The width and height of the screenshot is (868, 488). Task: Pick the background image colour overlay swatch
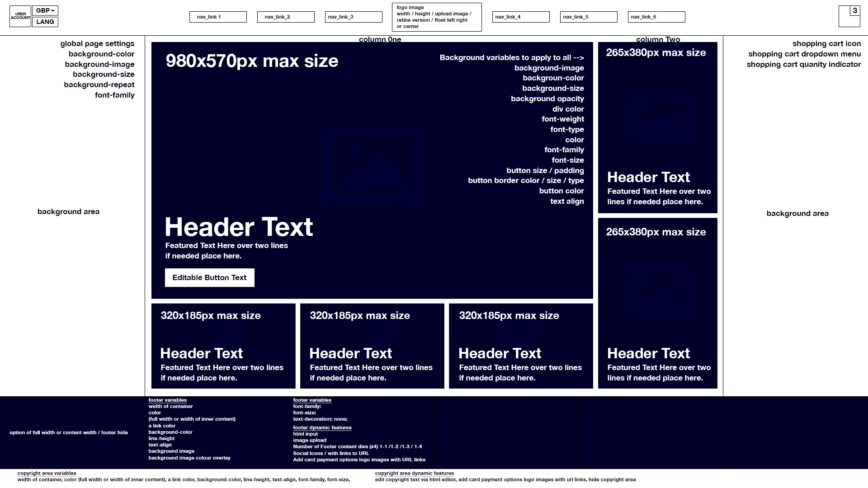click(189, 458)
